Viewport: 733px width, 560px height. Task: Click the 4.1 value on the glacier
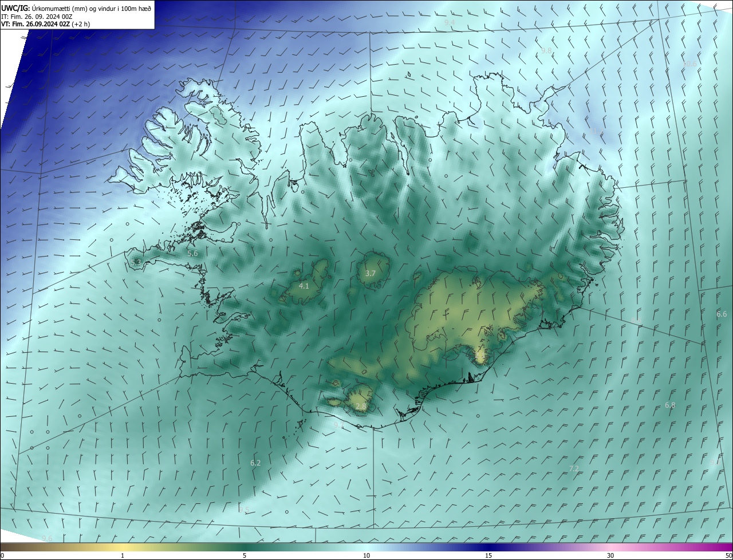coord(304,286)
